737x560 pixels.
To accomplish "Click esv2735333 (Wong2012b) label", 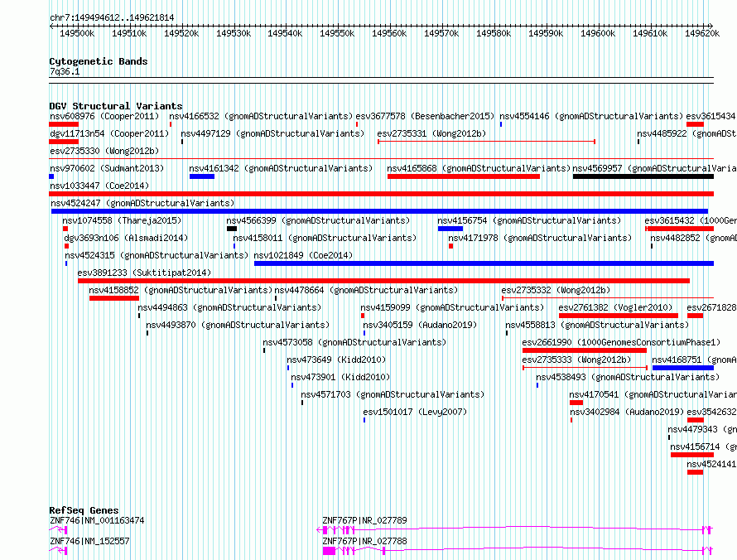I will click(576, 360).
